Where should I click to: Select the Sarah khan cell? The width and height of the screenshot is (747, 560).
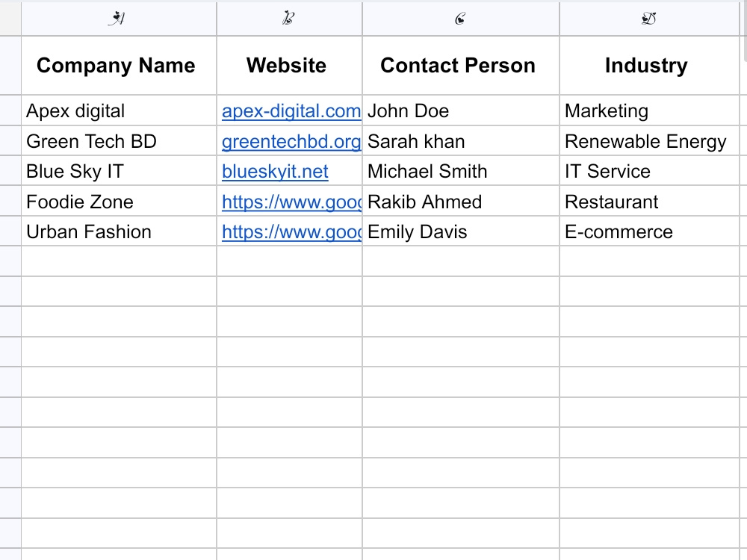click(x=461, y=141)
